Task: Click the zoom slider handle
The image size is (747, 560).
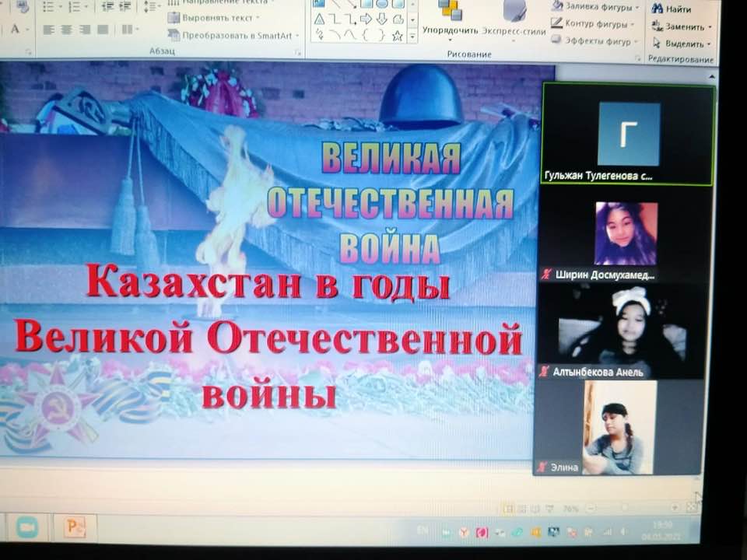Action: (625, 508)
